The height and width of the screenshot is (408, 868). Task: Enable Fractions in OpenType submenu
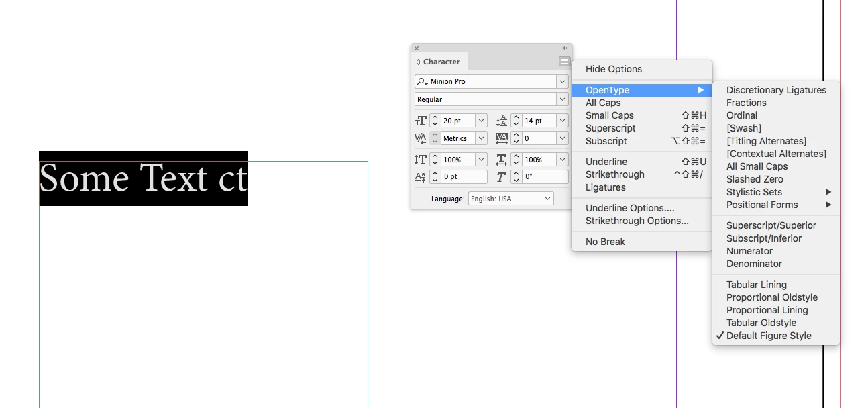click(x=775, y=103)
